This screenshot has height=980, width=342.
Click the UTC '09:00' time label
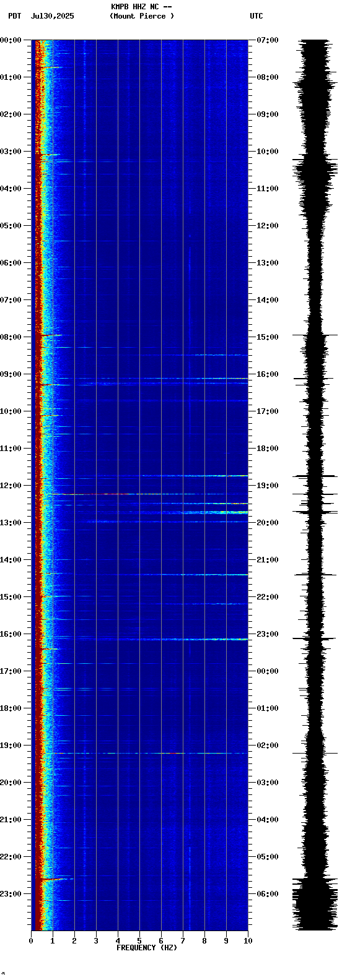click(x=268, y=114)
